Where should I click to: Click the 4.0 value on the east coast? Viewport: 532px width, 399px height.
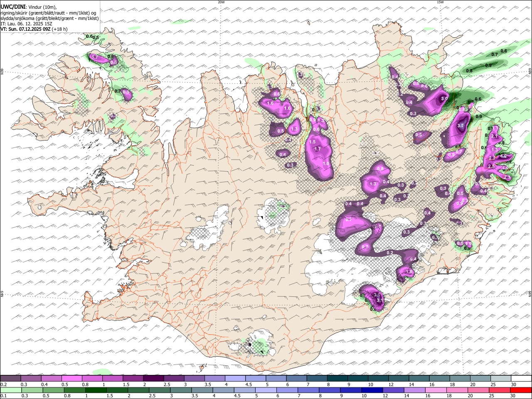tap(503, 156)
